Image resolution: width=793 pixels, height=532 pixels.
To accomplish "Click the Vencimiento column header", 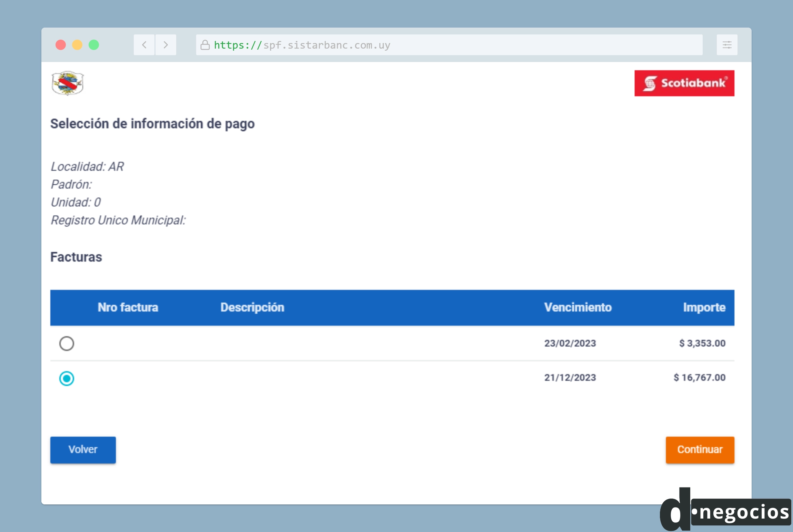I will click(578, 307).
